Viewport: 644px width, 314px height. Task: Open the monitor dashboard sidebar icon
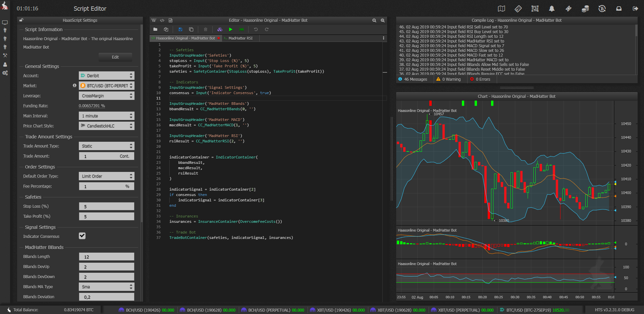coord(5,22)
